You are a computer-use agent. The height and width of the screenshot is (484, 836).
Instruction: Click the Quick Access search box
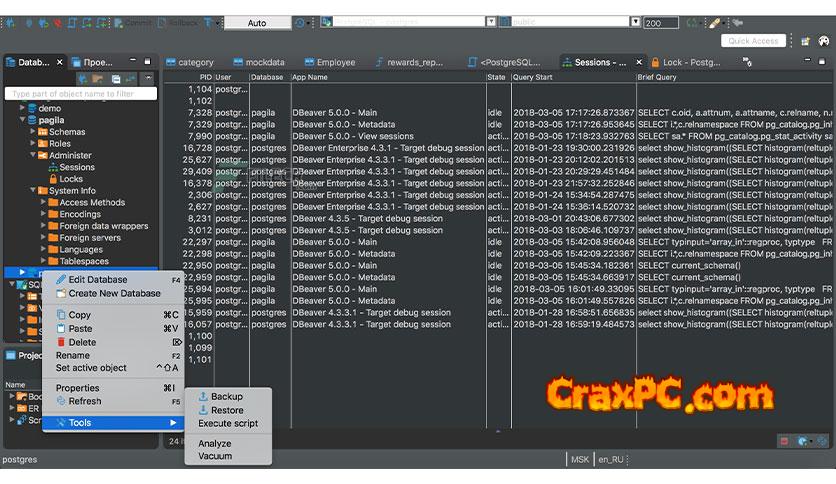coord(754,41)
